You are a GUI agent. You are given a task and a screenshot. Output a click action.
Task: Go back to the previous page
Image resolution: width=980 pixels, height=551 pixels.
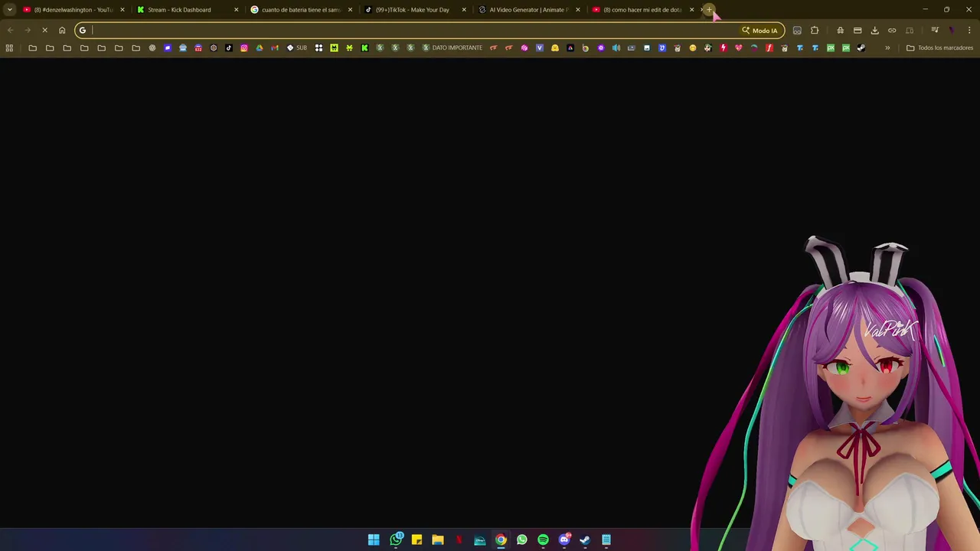point(10,31)
